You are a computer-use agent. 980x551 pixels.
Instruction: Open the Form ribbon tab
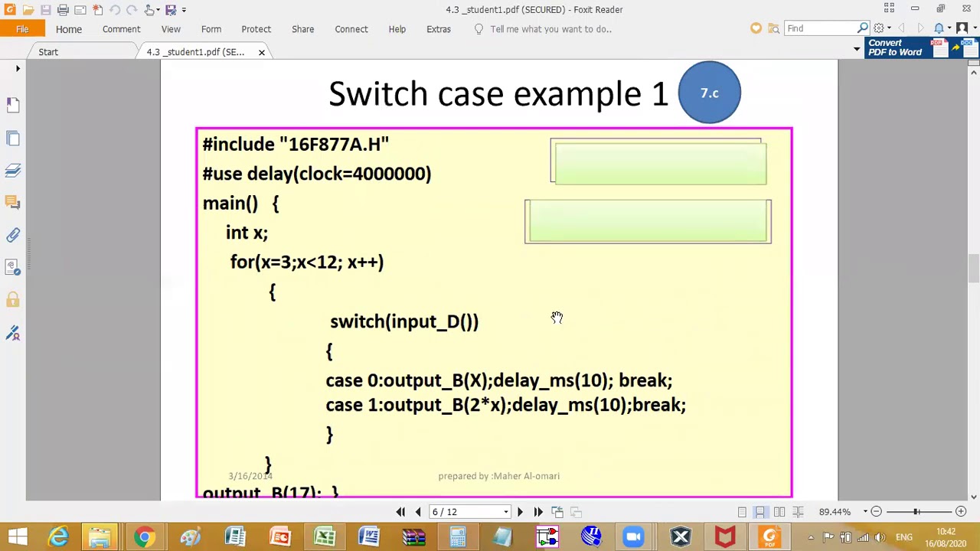pyautogui.click(x=211, y=29)
